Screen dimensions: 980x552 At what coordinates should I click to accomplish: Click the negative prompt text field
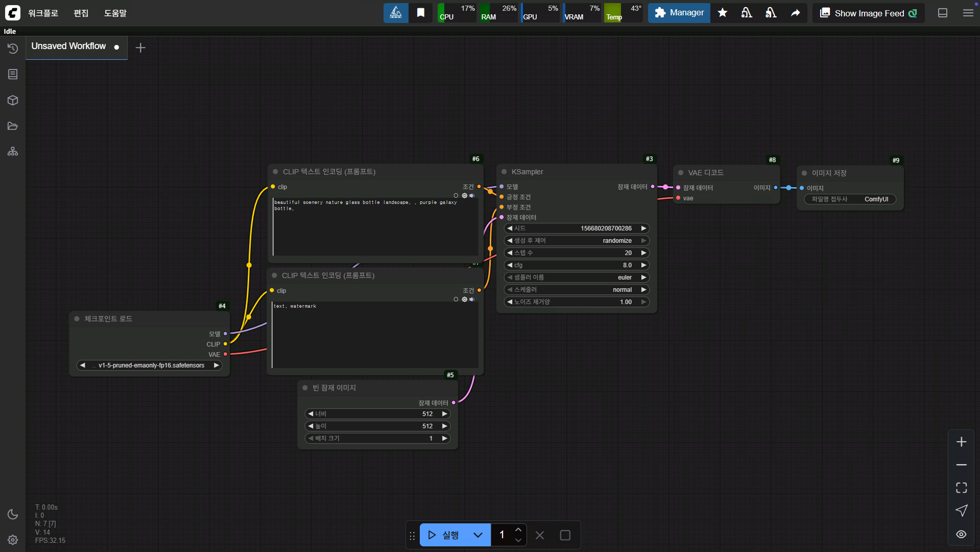pos(375,335)
